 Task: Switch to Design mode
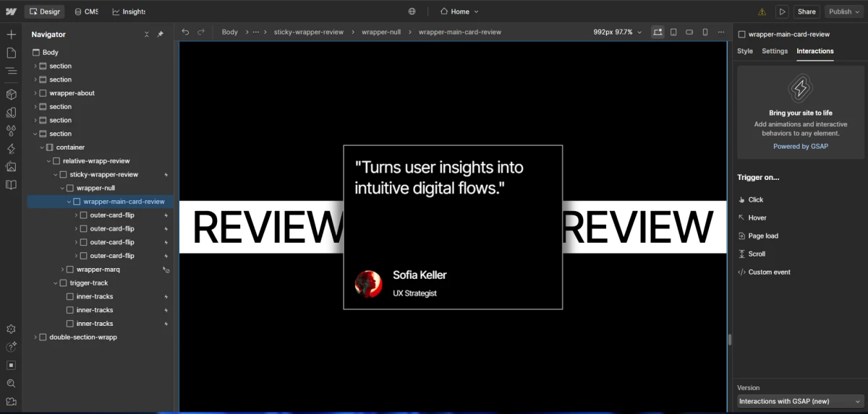point(44,12)
